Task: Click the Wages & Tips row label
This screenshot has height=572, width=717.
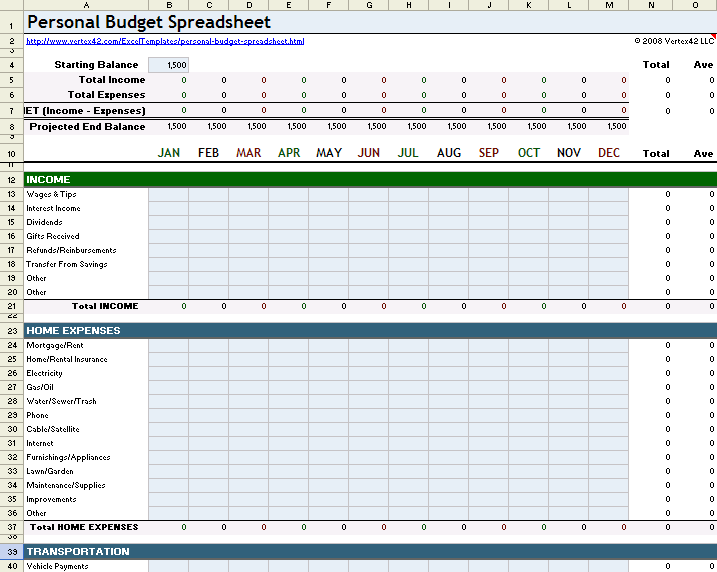Action: point(52,195)
